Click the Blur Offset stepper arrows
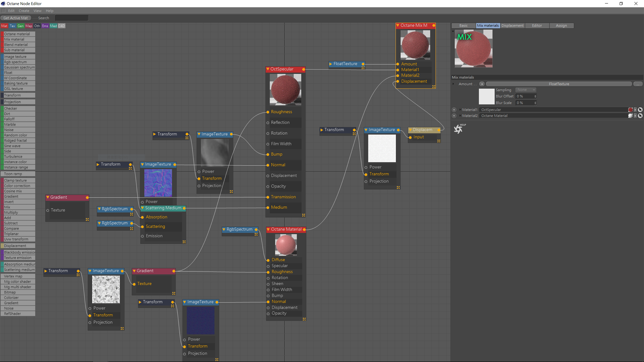The image size is (644, 362). [535, 96]
